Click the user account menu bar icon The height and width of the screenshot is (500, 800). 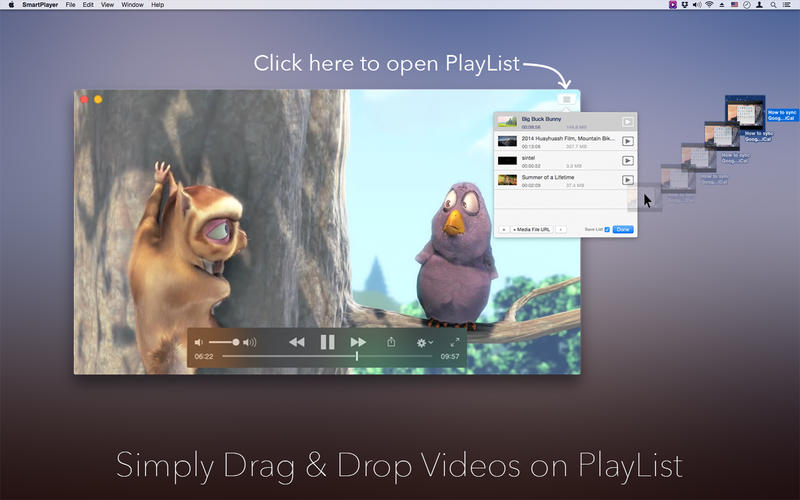click(x=760, y=5)
